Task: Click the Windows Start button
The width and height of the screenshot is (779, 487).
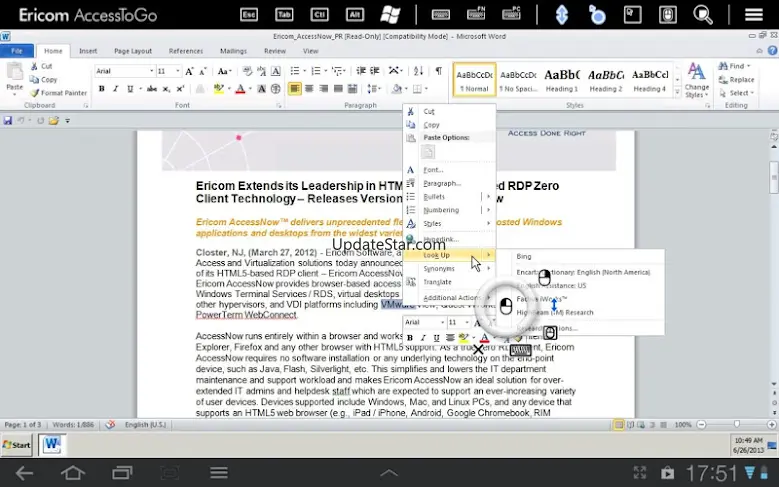Action: point(16,445)
